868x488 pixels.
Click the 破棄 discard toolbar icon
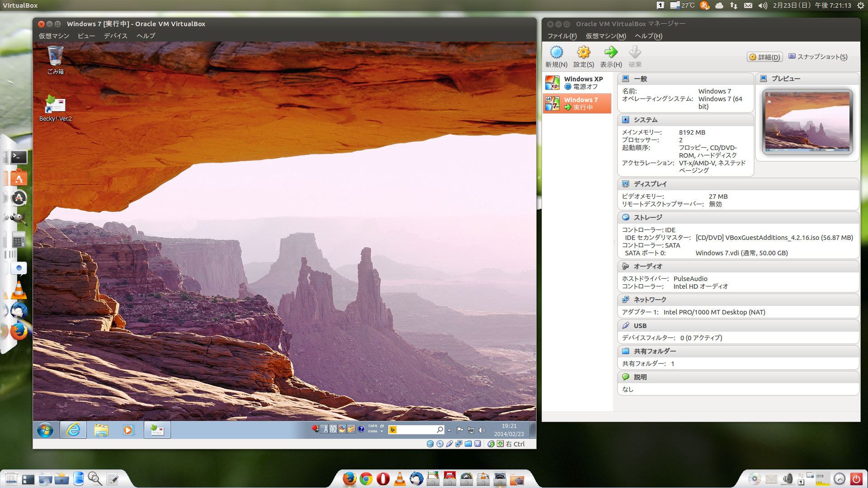pos(635,57)
